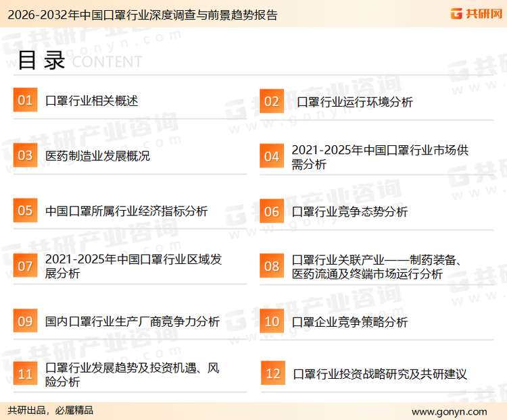Open chapter 口罩行业相关概述

tap(91, 101)
